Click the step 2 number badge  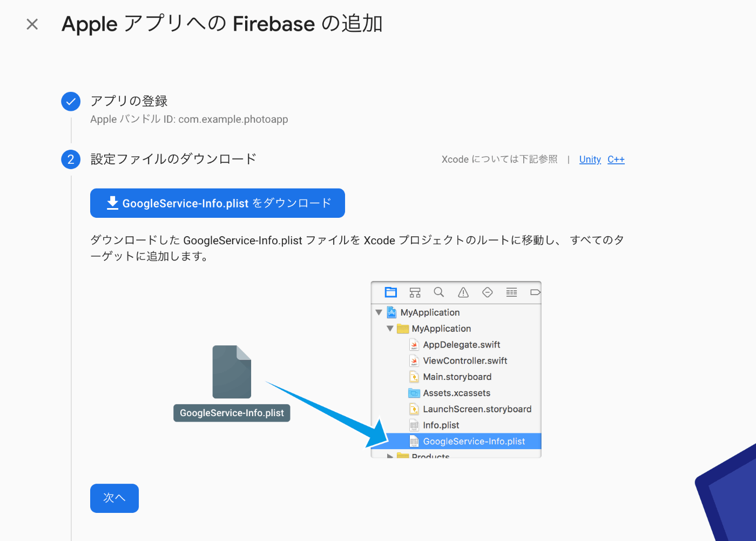point(71,159)
